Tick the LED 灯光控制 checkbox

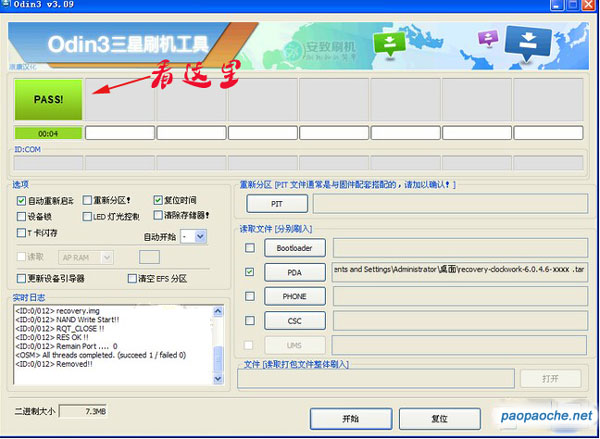[x=87, y=217]
